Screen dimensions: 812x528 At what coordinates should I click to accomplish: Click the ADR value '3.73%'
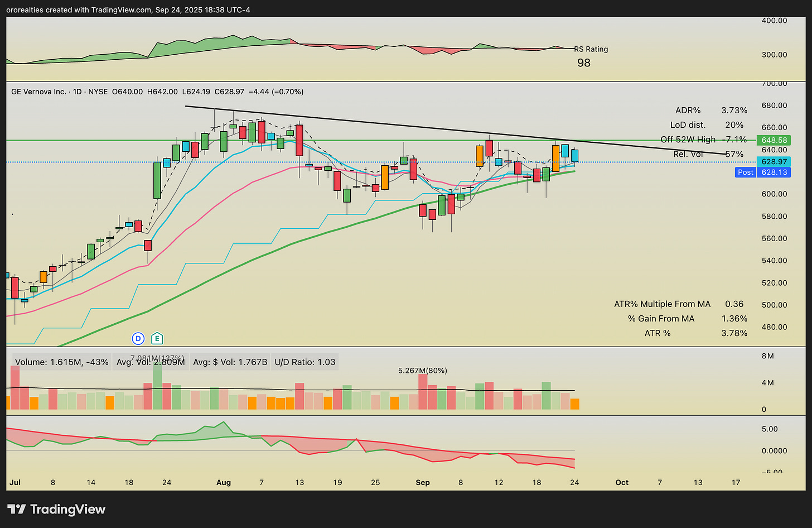[x=734, y=111]
